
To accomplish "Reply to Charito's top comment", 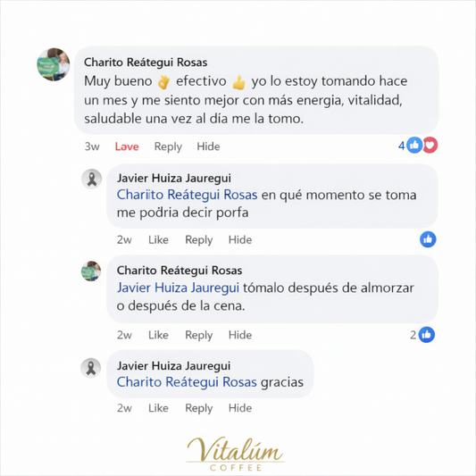I will pyautogui.click(x=168, y=147).
